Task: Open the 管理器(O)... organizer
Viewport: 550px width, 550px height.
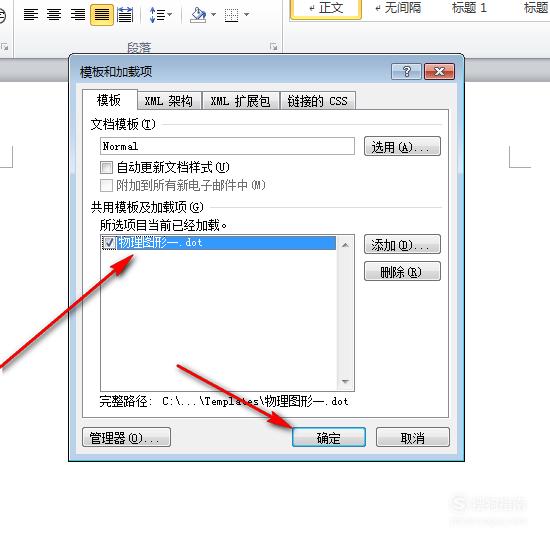Action: (126, 437)
